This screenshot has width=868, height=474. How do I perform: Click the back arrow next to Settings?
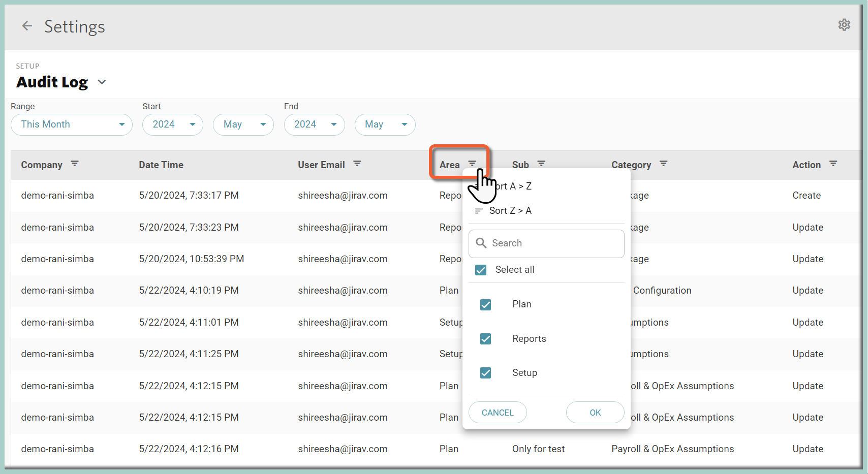point(27,26)
